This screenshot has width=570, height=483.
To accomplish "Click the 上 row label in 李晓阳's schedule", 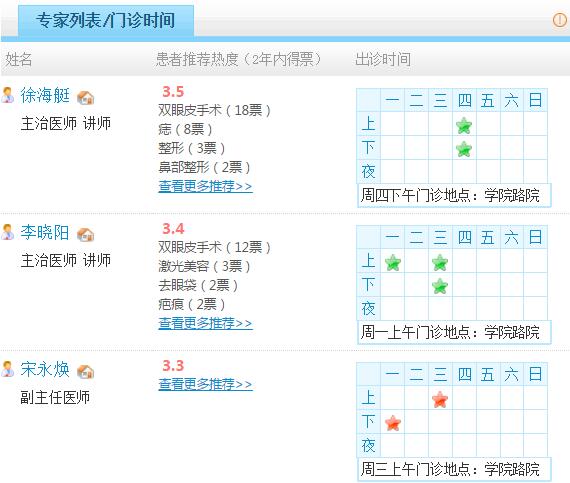I will tap(369, 261).
